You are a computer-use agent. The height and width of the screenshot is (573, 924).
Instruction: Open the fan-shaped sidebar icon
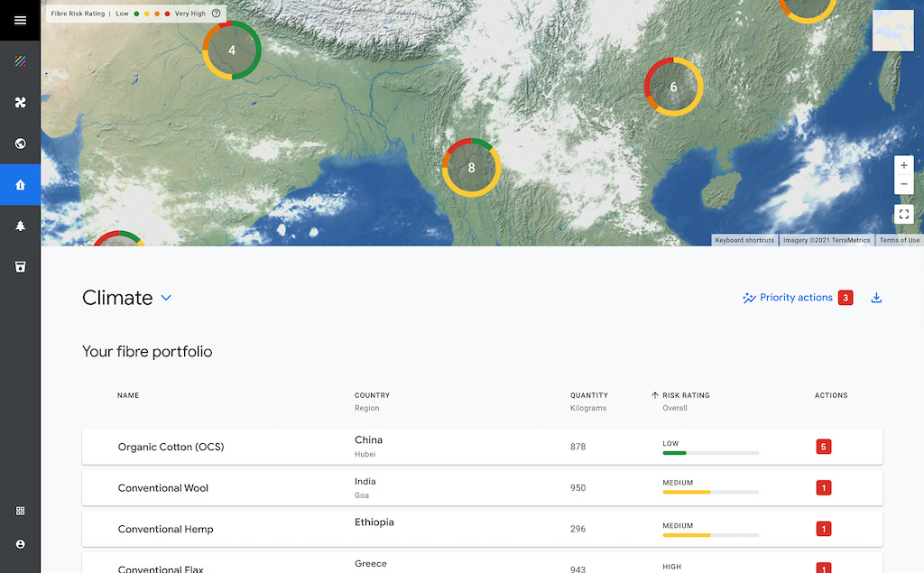pos(20,103)
